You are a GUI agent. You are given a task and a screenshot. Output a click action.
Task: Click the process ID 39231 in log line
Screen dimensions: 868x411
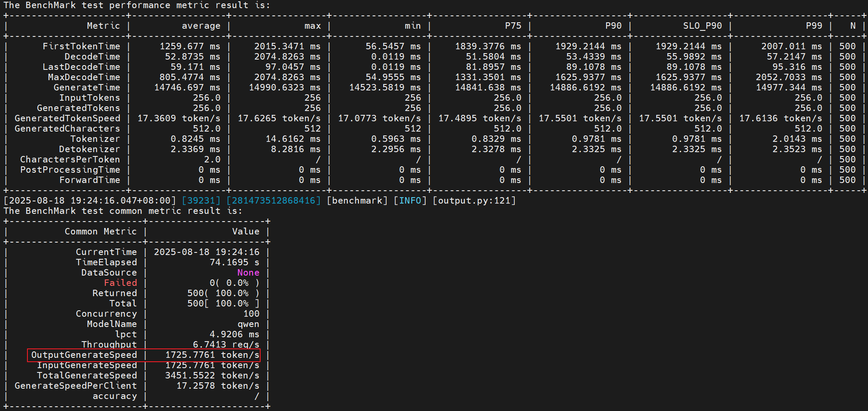pyautogui.click(x=201, y=201)
